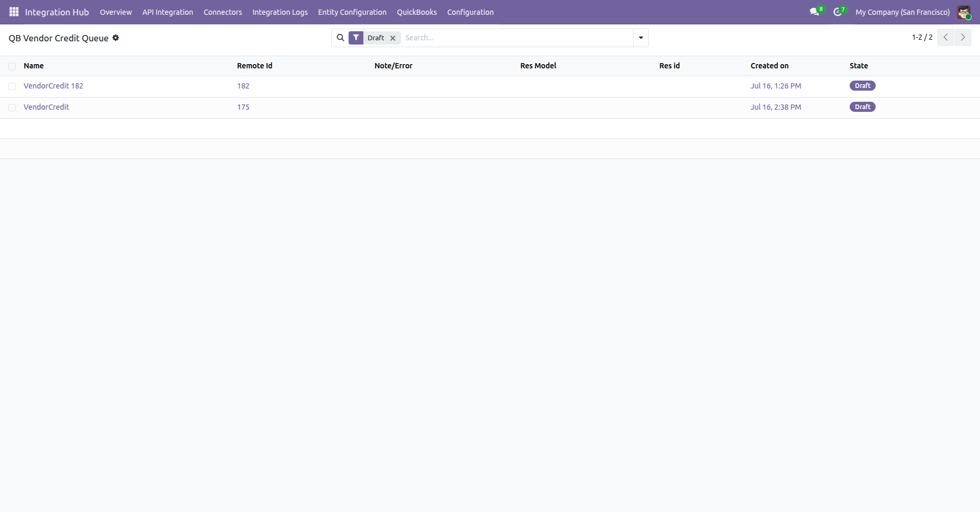
Task: Open the apps grid menu icon
Action: pyautogui.click(x=14, y=12)
